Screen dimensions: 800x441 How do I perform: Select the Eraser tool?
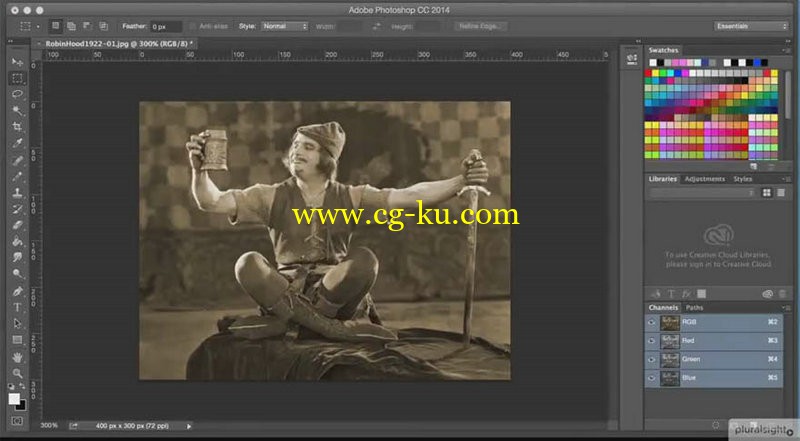[17, 225]
